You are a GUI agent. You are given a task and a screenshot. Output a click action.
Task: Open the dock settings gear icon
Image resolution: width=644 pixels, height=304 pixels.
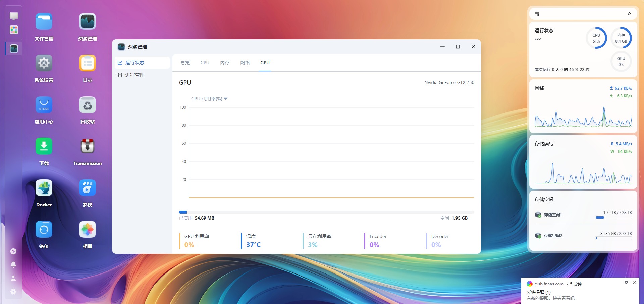click(13, 292)
